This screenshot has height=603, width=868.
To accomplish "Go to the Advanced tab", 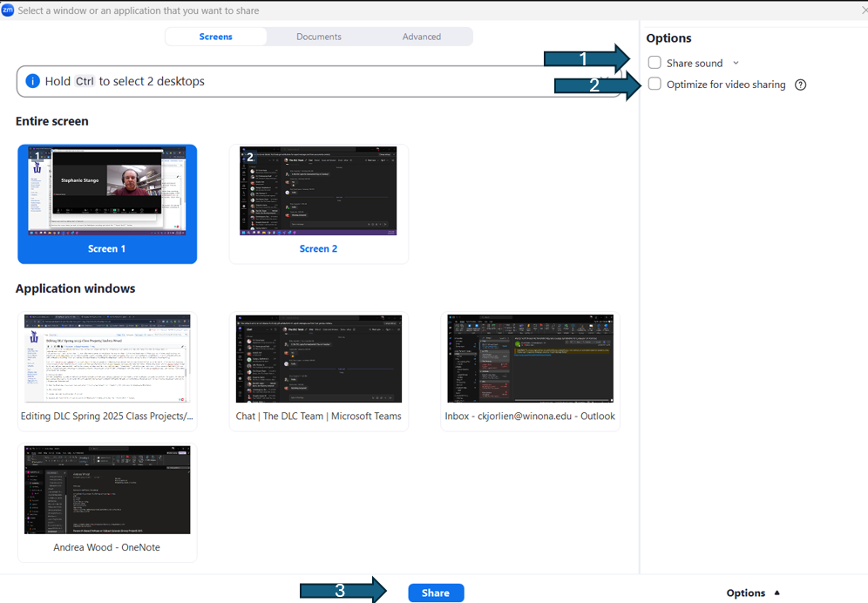I will 421,37.
